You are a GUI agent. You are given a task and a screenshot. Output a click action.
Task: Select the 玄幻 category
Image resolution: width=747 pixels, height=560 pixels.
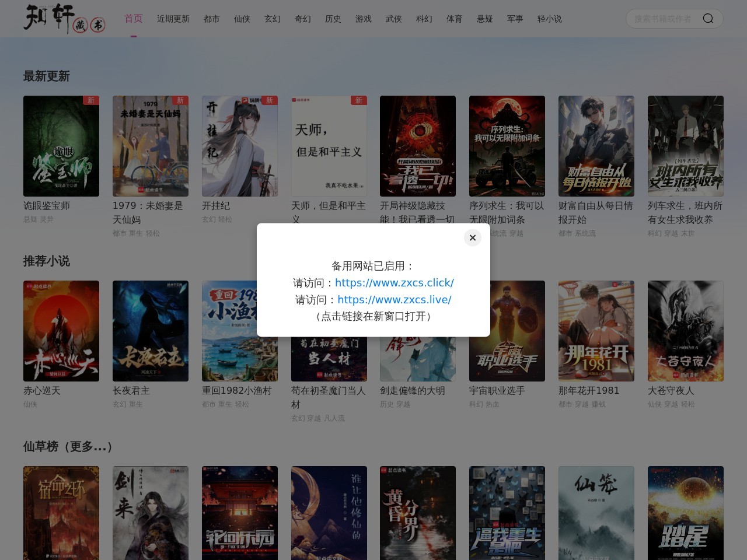tap(273, 19)
